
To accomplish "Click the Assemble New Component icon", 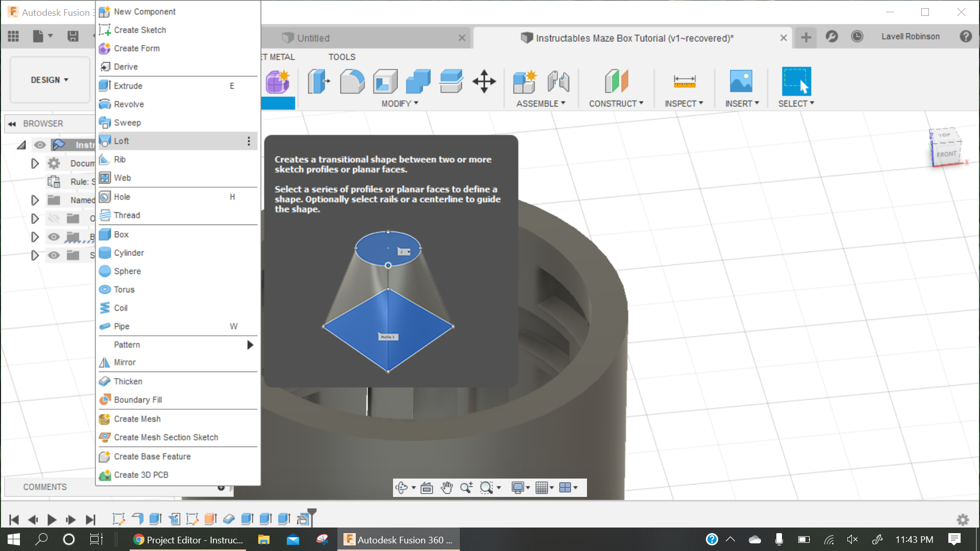I will point(525,82).
